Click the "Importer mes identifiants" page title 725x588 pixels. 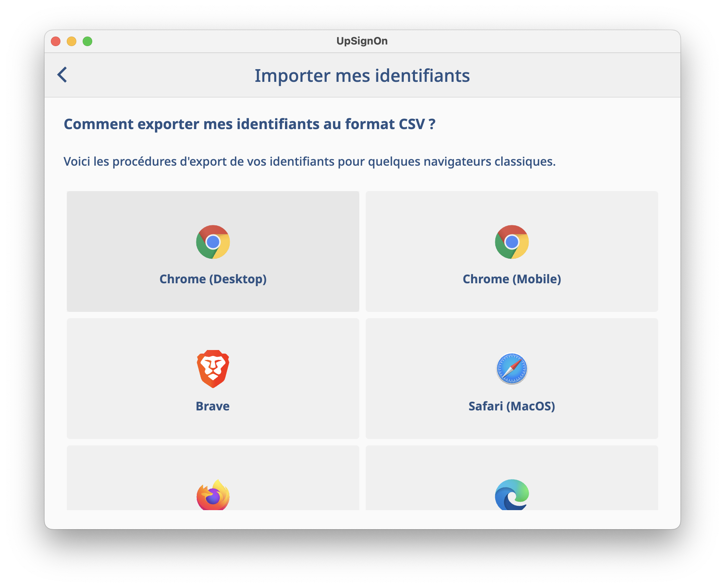[x=362, y=75]
